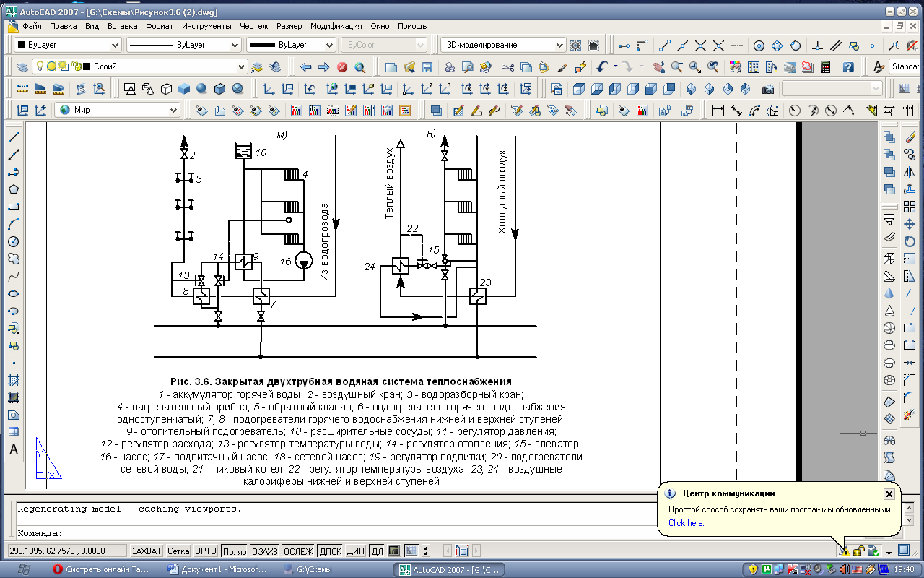
Task: Open the Модификация menu
Action: 336,26
